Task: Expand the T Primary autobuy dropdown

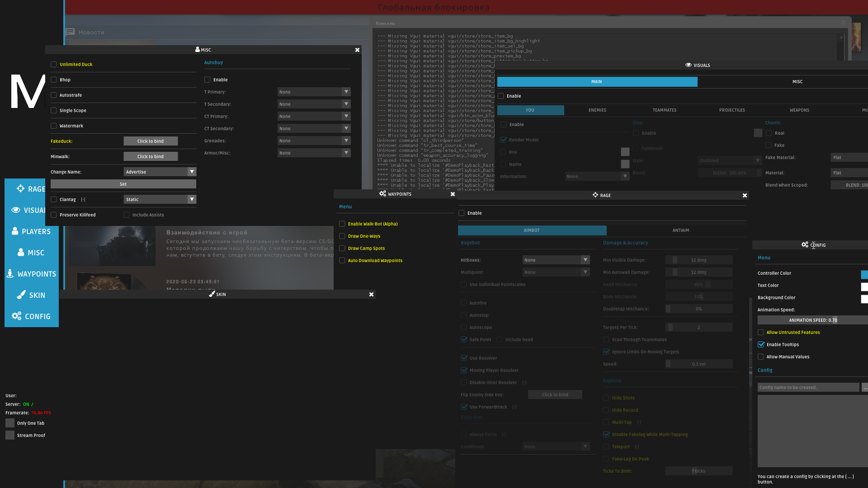Action: coord(314,92)
